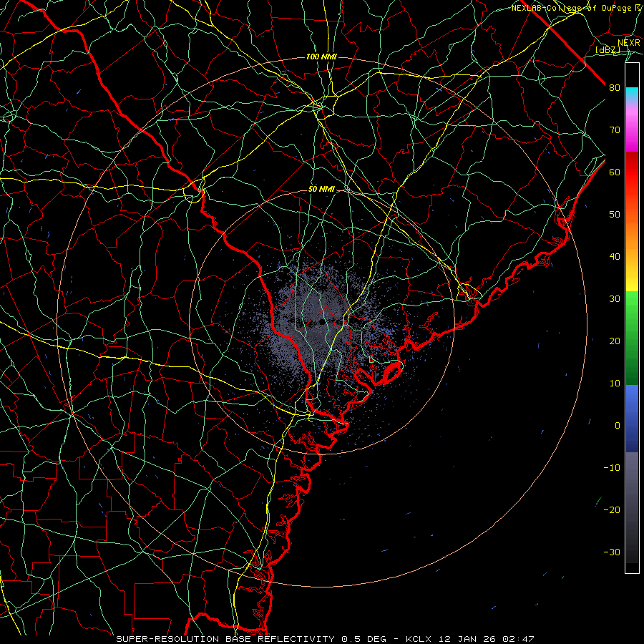Click the 40 value on dBZ scale
This screenshot has width=644, height=644.
(x=615, y=257)
